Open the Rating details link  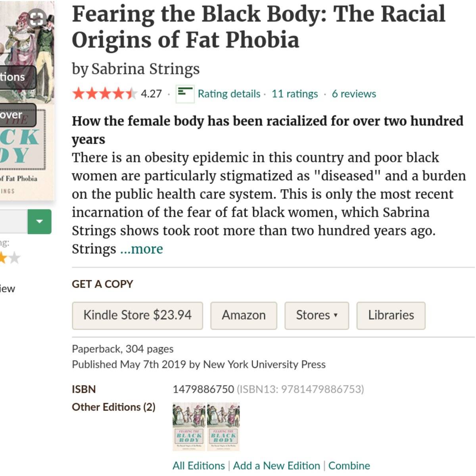(229, 94)
